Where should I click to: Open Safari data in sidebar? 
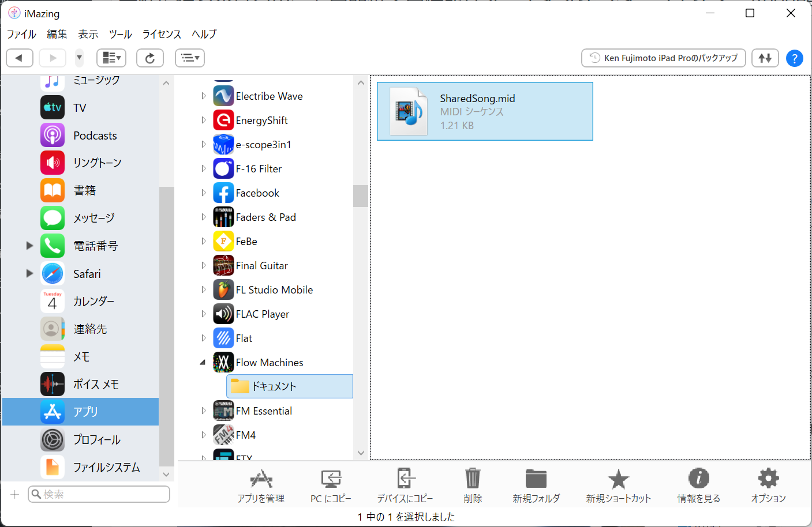click(80, 274)
